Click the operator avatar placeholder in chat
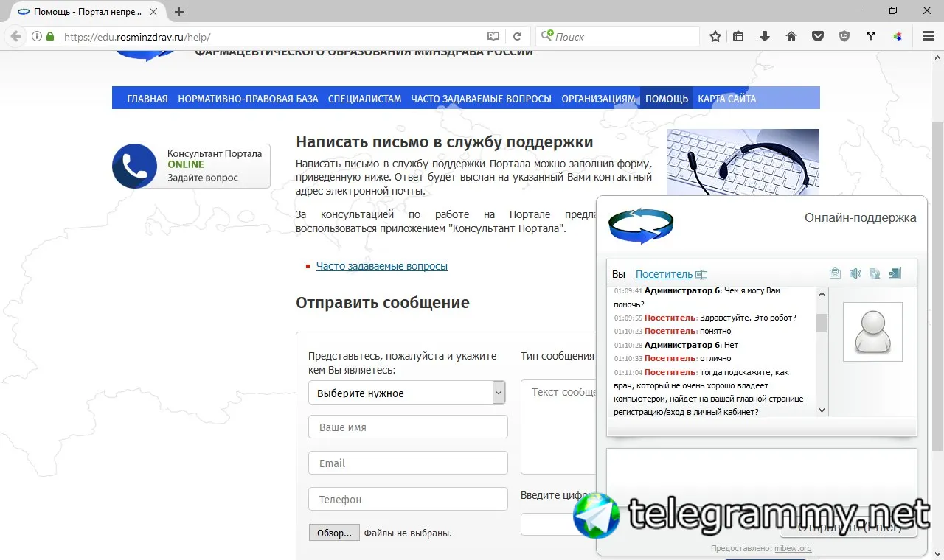The height and width of the screenshot is (560, 944). coord(872,332)
